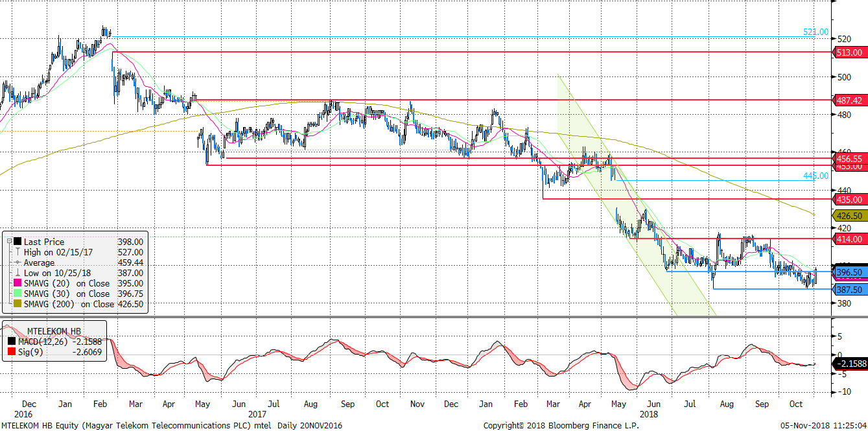Click the green SMAVG (30) color swatch
Viewport: 868px width, 431px height.
[18, 294]
